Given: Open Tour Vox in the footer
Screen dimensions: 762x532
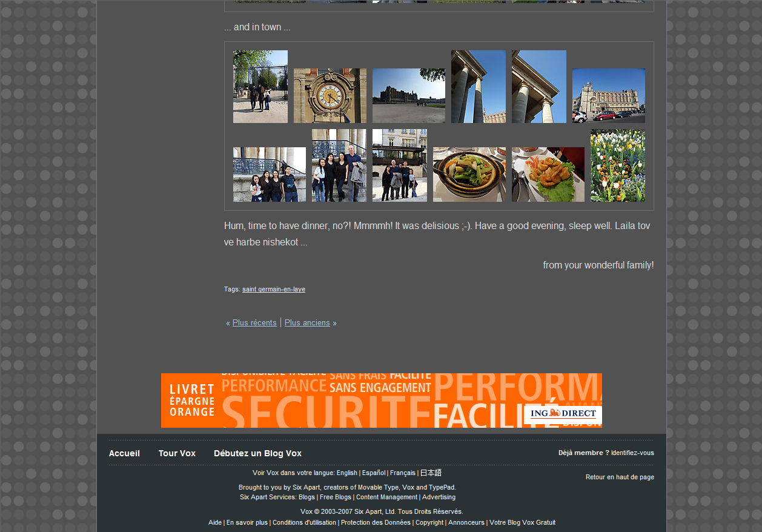Looking at the screenshot, I should click(x=177, y=454).
